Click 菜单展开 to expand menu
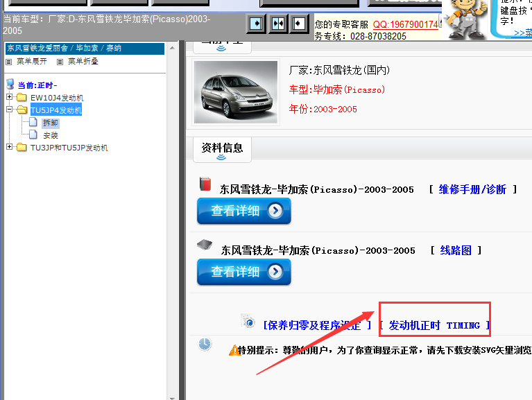The image size is (532, 400). coord(32,62)
